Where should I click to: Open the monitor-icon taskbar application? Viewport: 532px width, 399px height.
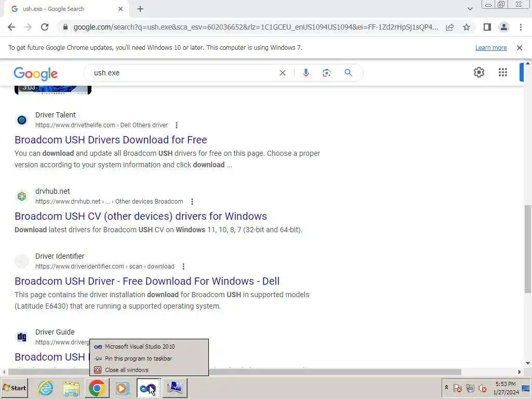click(175, 388)
